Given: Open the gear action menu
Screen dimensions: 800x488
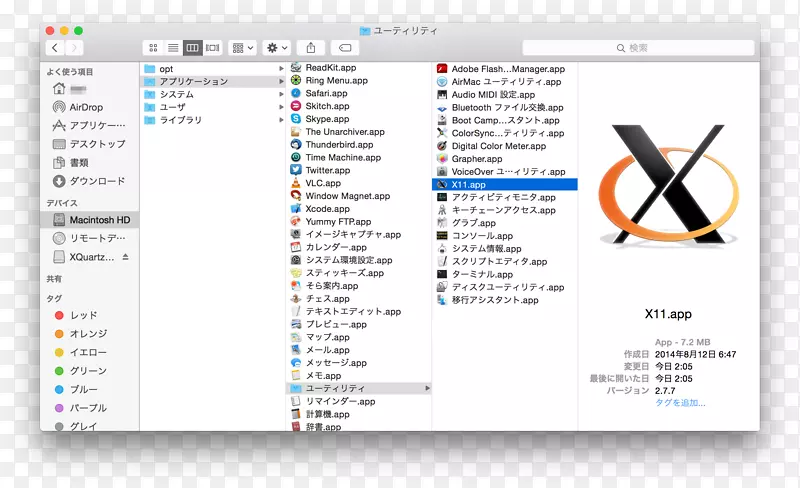Looking at the screenshot, I should [x=277, y=47].
